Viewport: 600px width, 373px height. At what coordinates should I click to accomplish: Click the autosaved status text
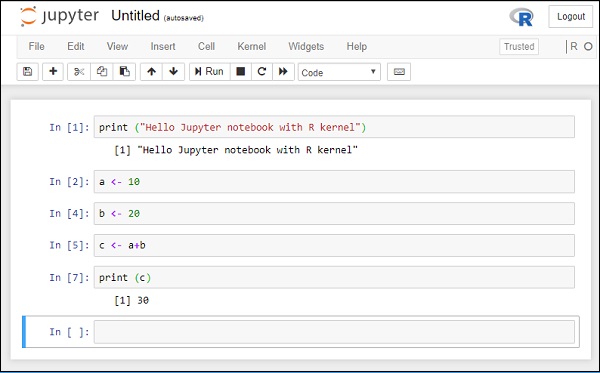(184, 18)
